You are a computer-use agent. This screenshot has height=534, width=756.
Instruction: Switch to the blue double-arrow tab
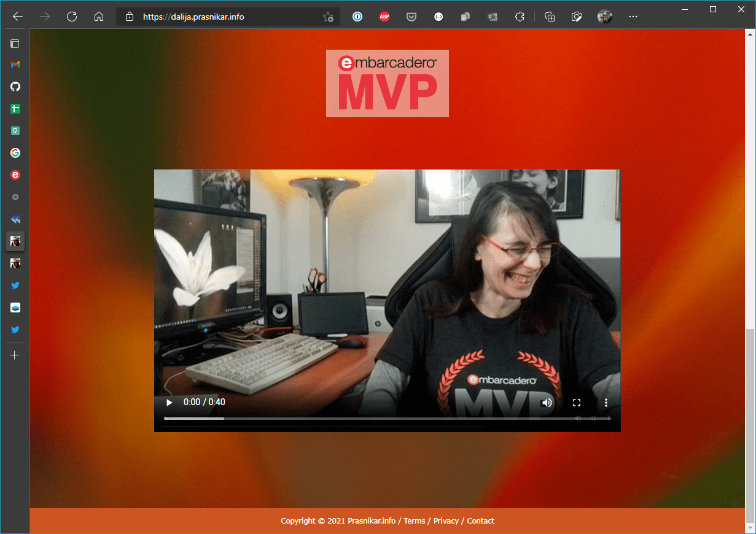[x=15, y=219]
